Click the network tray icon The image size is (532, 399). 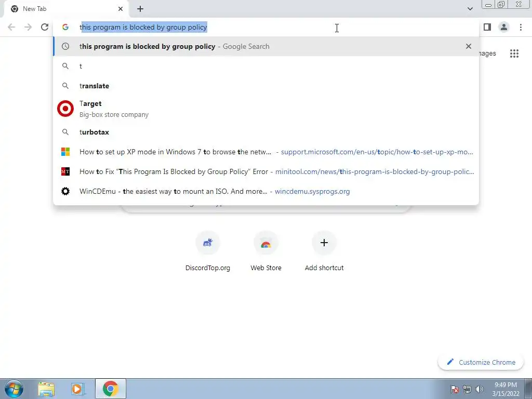click(x=467, y=389)
